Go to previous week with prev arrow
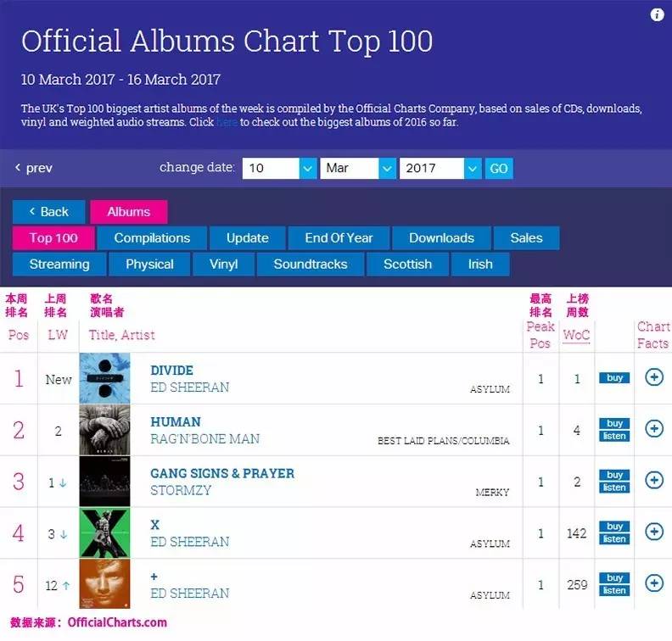 [x=34, y=168]
